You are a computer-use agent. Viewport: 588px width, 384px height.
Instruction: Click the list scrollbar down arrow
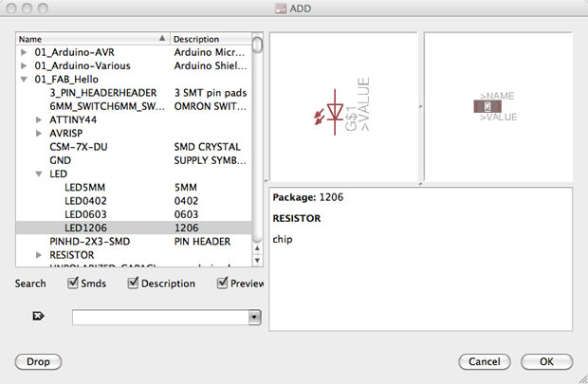[257, 260]
